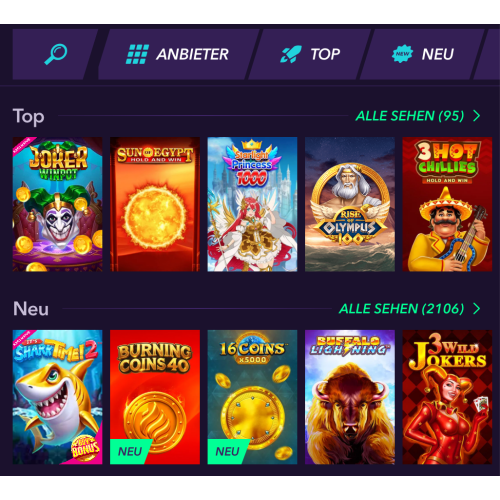The height and width of the screenshot is (500, 500).
Task: Open 3 Hot Chillies game
Action: 447,204
